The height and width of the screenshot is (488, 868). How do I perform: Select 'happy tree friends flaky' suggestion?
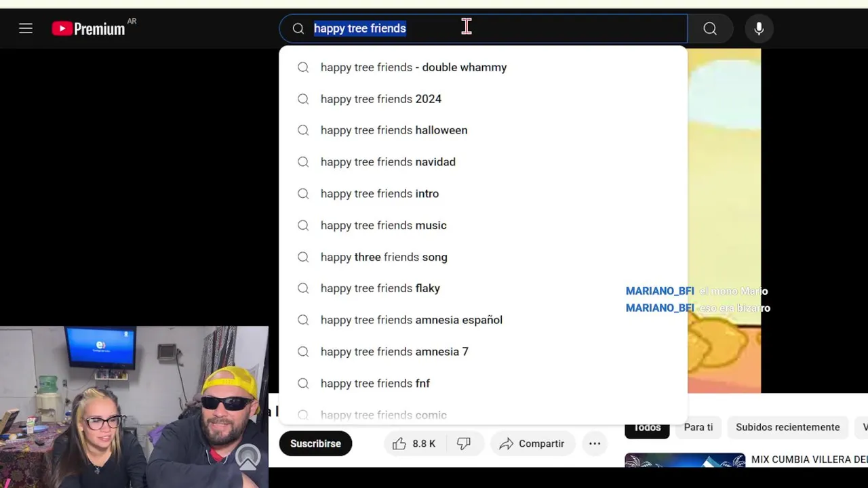[483, 288]
